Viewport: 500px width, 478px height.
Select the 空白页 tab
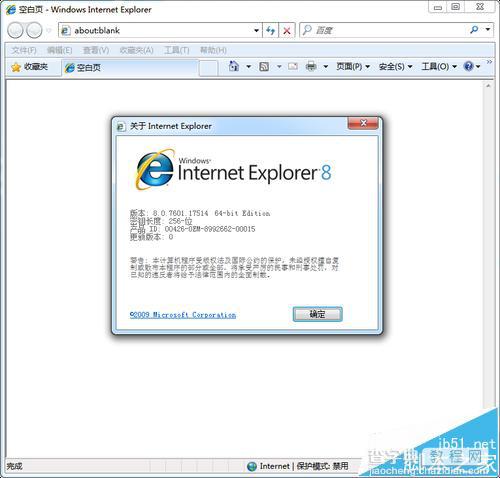130,68
